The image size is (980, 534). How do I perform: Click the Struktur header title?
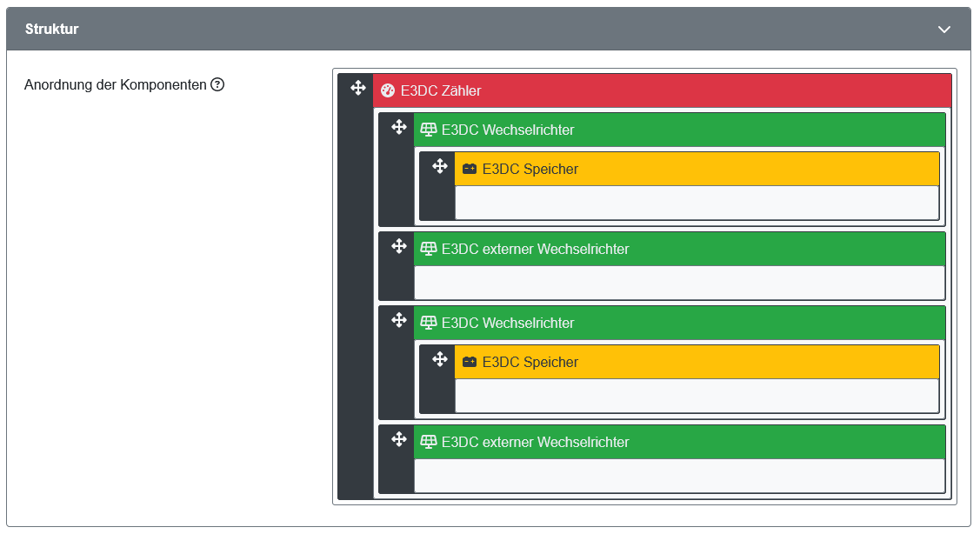[52, 29]
